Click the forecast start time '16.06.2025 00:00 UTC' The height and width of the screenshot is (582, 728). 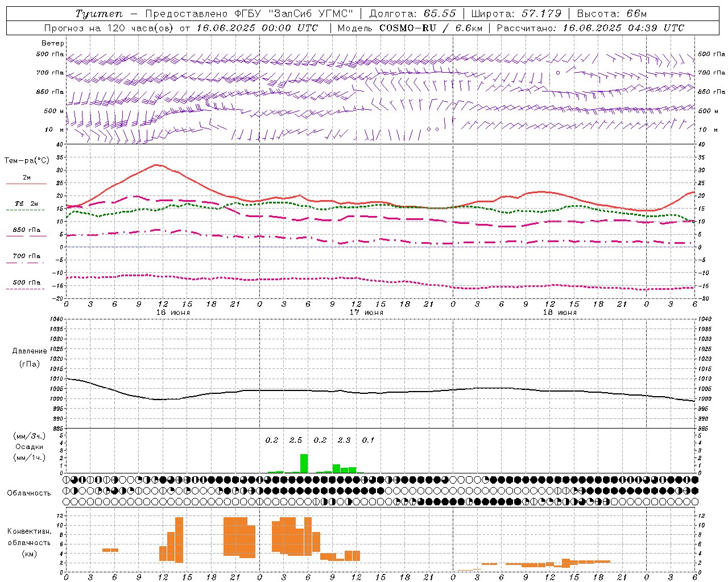(257, 28)
